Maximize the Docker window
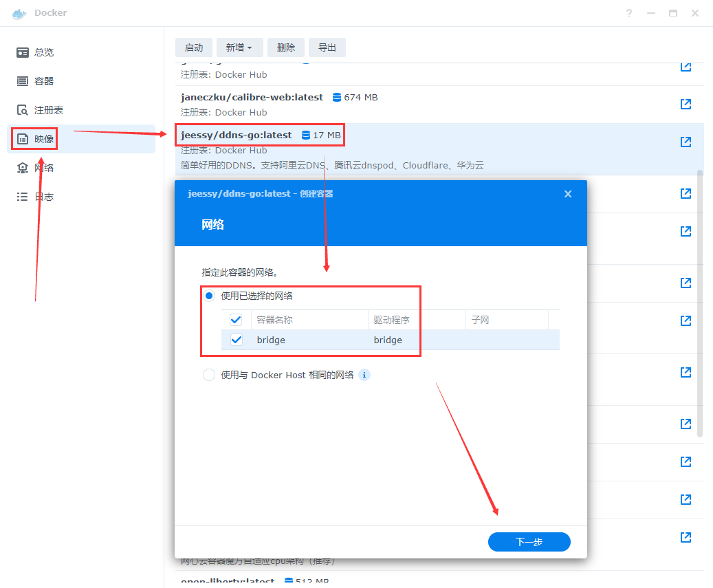Screen dimensions: 713x588 (673, 13)
